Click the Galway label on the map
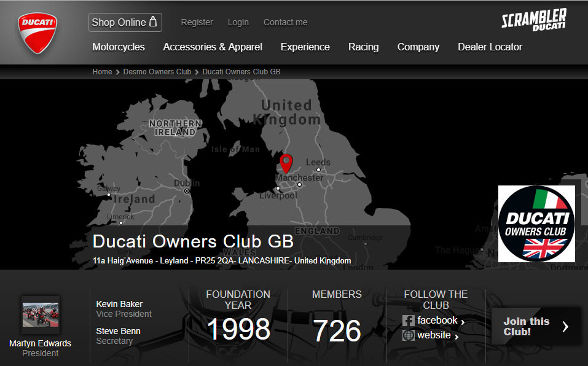 (109, 189)
